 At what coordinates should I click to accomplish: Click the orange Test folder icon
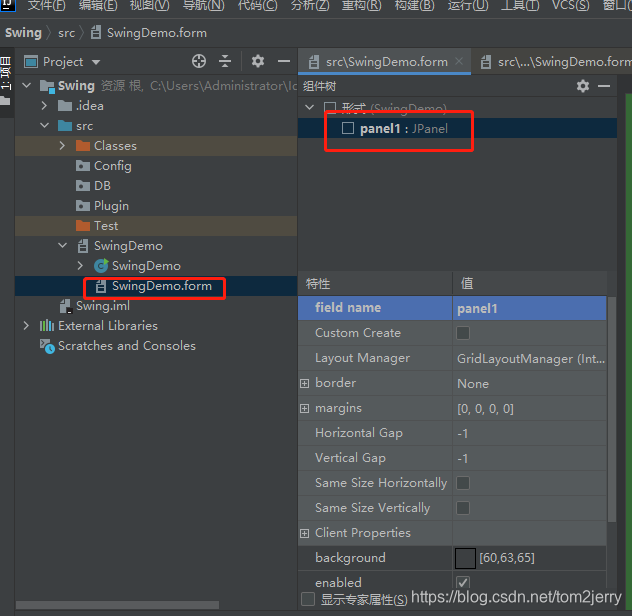(83, 226)
